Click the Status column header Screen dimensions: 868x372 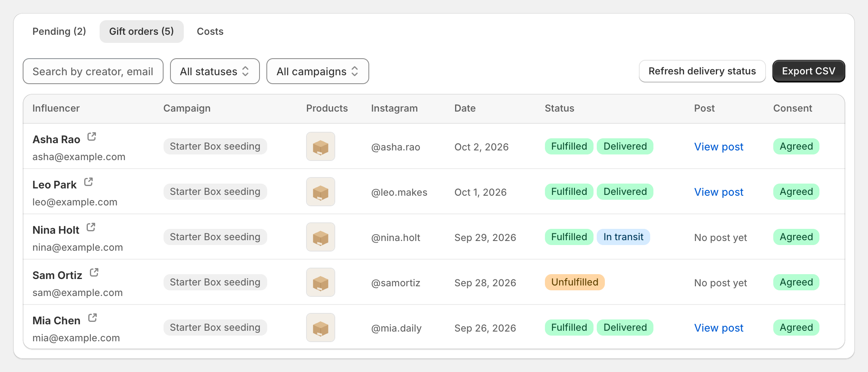pyautogui.click(x=560, y=108)
